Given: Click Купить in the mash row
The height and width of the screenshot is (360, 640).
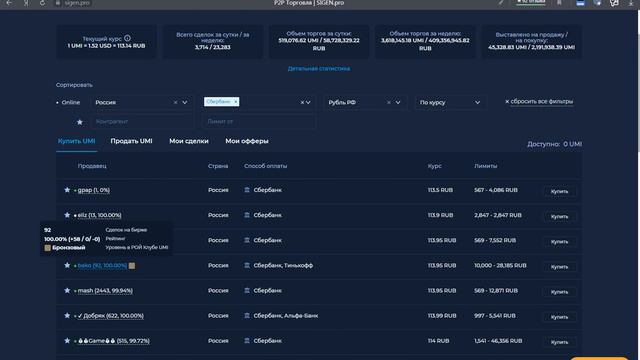Looking at the screenshot, I should [560, 292].
